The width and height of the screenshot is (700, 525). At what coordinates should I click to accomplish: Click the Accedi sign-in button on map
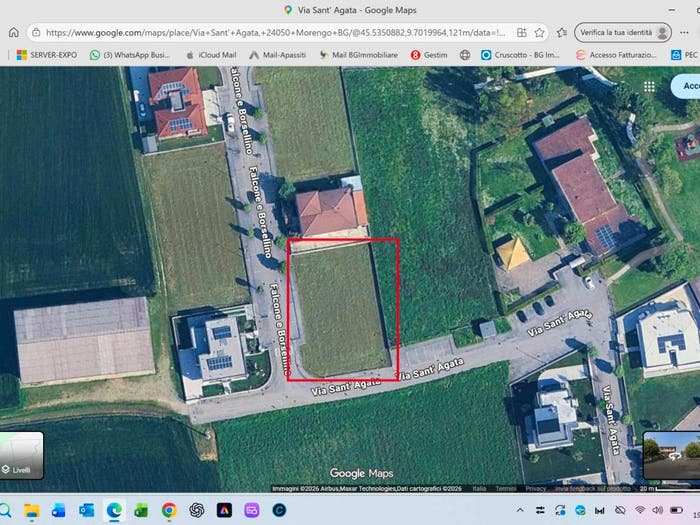coord(686,86)
